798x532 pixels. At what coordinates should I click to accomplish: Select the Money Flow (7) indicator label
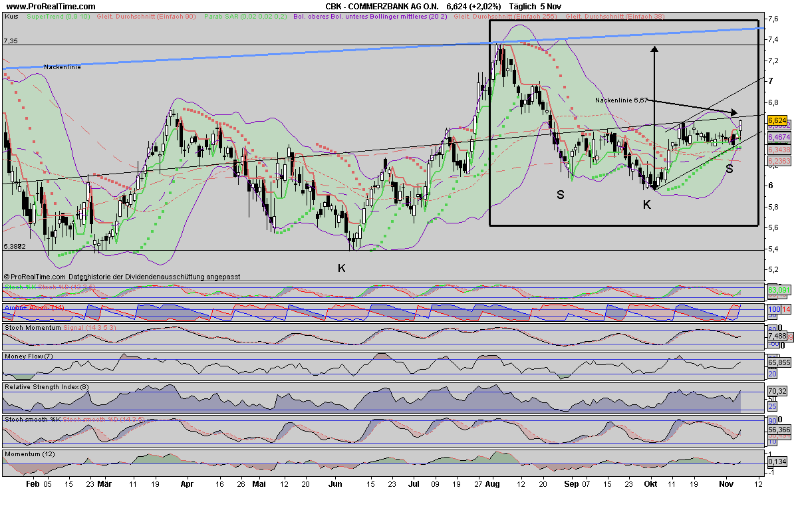29,356
